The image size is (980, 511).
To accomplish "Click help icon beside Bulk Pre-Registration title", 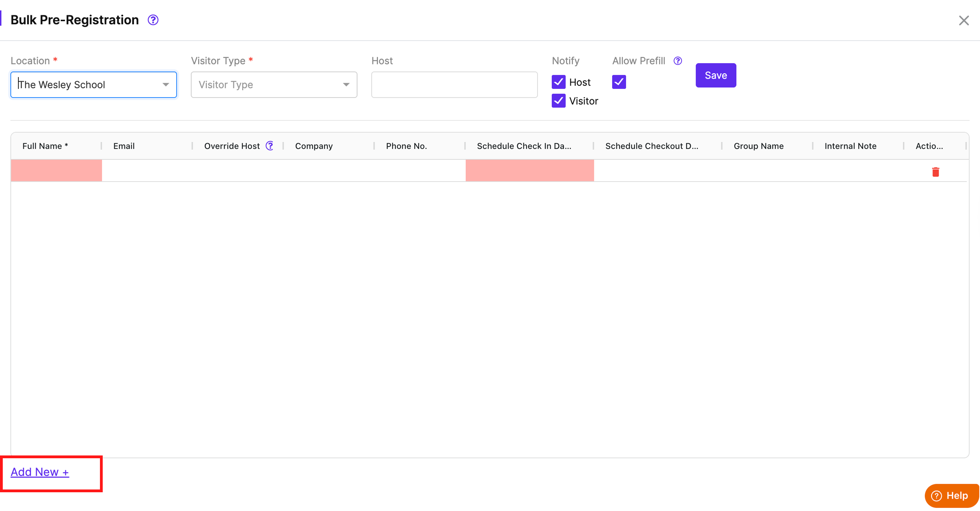I will (153, 20).
